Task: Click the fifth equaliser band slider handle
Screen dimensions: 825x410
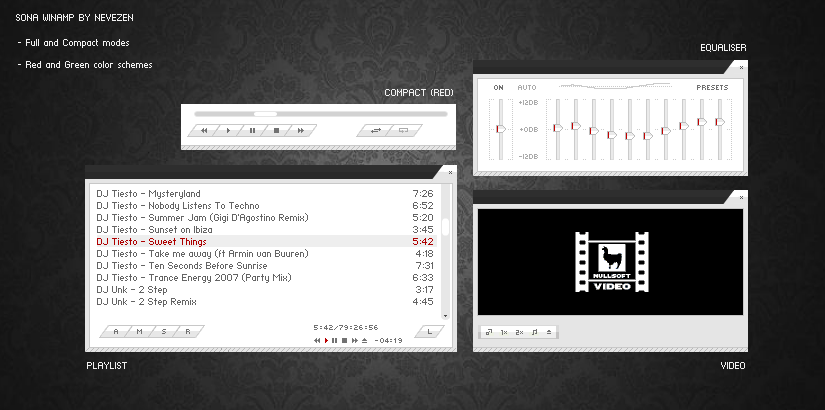Action: pyautogui.click(x=630, y=136)
